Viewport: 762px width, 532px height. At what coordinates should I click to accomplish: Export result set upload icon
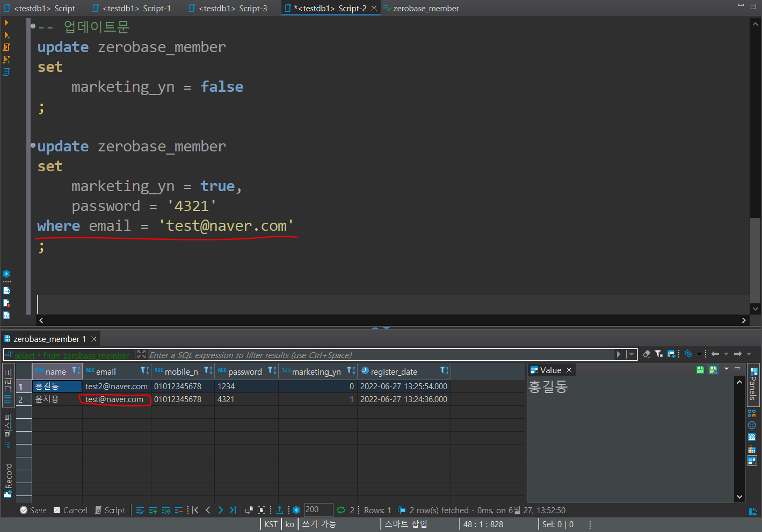coord(279,510)
